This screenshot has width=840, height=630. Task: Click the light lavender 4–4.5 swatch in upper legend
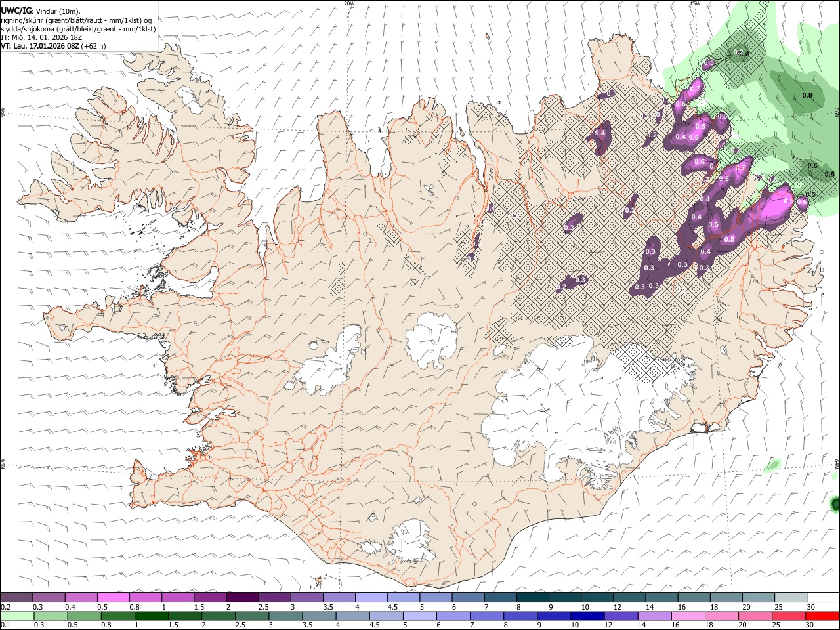pos(371,597)
